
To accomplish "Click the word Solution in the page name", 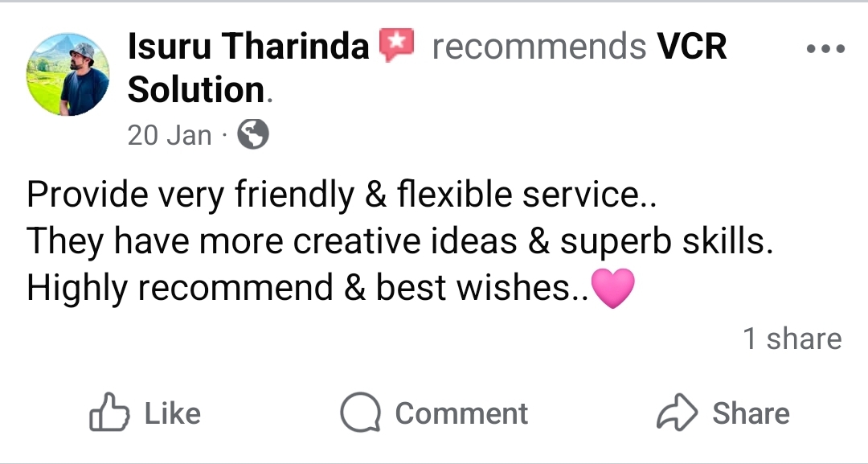I will (x=196, y=91).
